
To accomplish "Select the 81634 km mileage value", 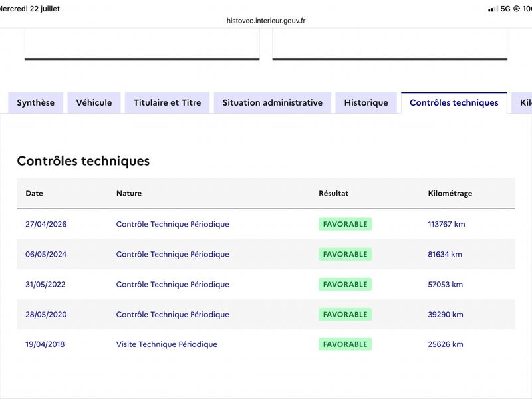I will 445,255.
